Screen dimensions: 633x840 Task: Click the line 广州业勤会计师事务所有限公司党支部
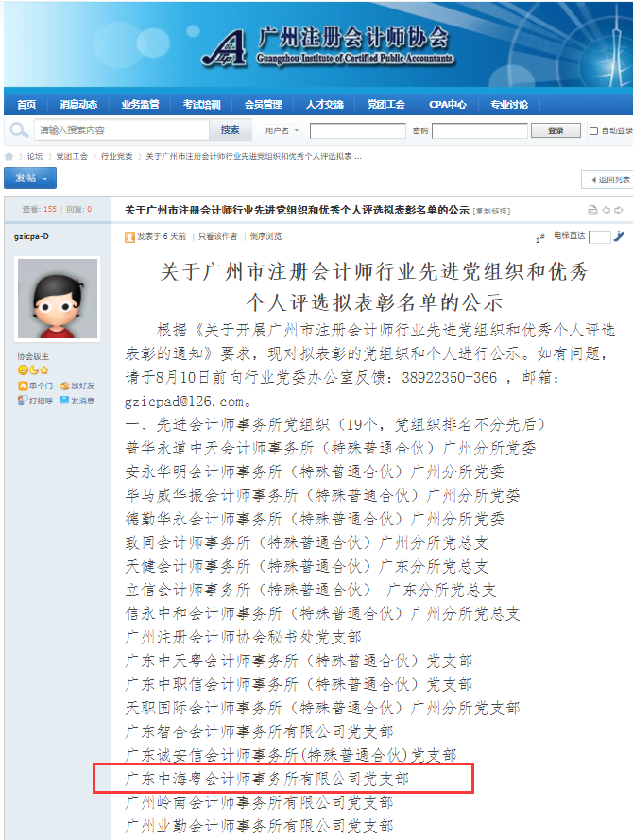coord(259,826)
